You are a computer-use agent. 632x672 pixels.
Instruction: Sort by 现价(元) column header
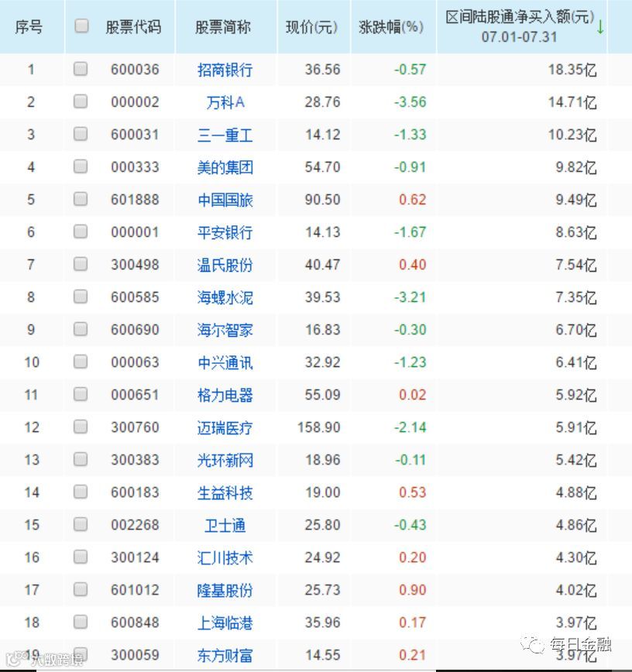(x=311, y=27)
